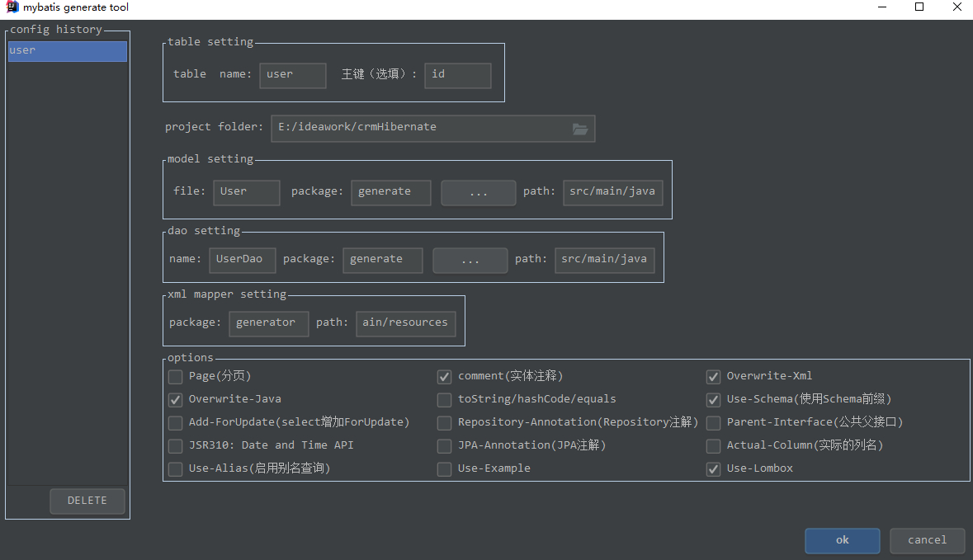The image size is (973, 560).
Task: Disable Use-Schema(使用Schema前缀)
Action: (x=713, y=399)
